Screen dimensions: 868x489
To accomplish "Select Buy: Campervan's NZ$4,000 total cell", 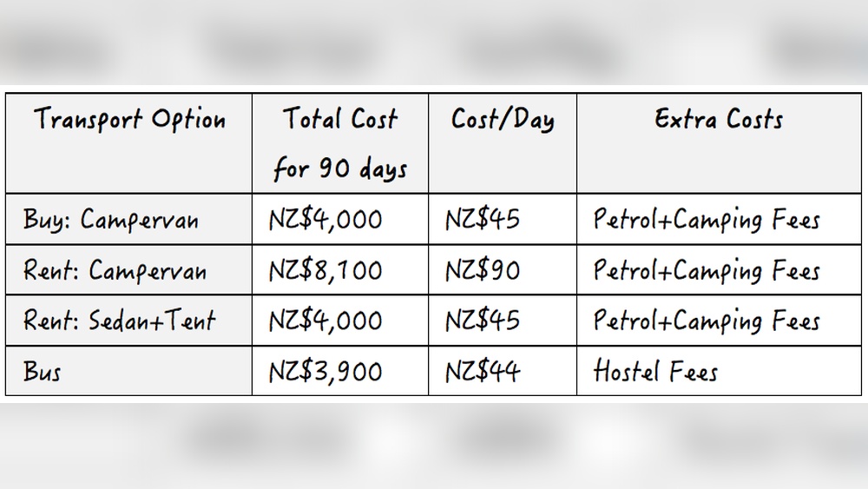I will click(340, 219).
